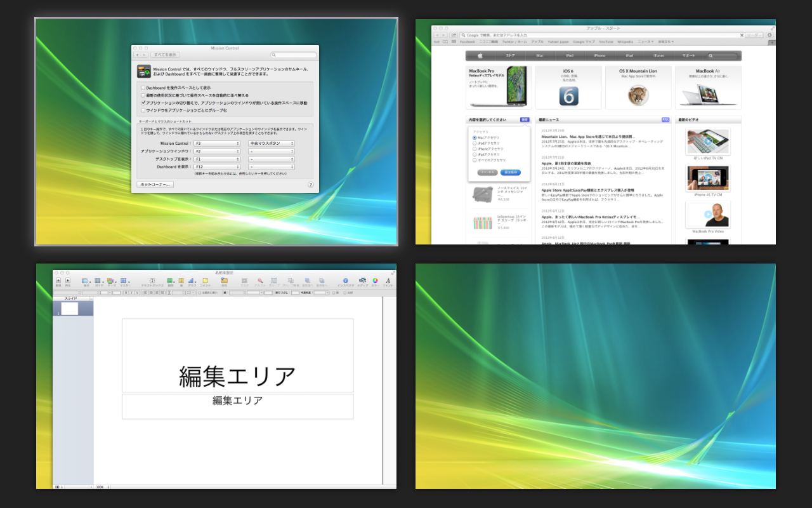Open the アプリケーションウインドウ F2 dropdown

pyautogui.click(x=217, y=151)
